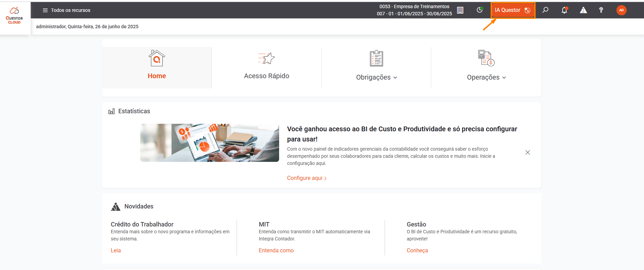Screen dimensions: 644x270
Task: Click Conheça link under Gestão
Action: pyautogui.click(x=417, y=250)
